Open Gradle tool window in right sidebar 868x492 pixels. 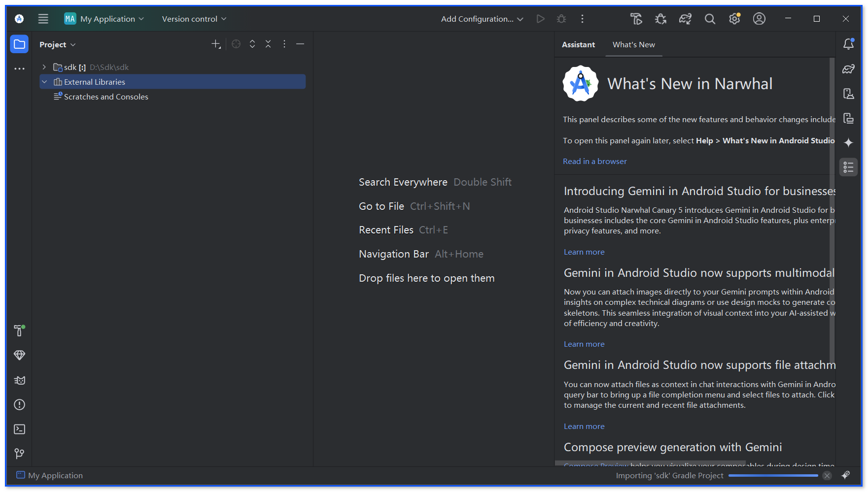(x=848, y=69)
